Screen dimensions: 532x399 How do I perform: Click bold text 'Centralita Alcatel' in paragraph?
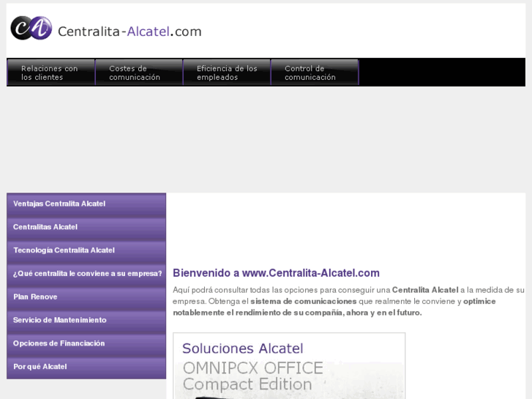point(425,290)
